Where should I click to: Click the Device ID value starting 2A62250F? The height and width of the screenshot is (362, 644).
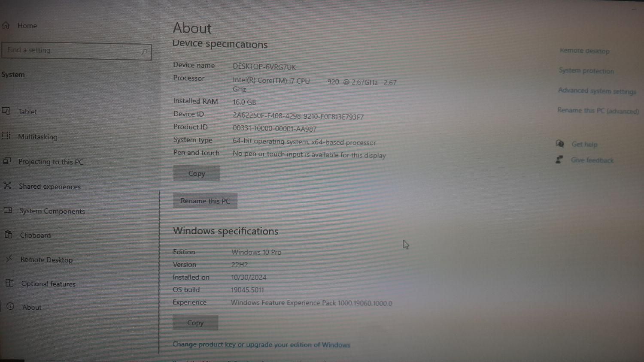pyautogui.click(x=298, y=116)
